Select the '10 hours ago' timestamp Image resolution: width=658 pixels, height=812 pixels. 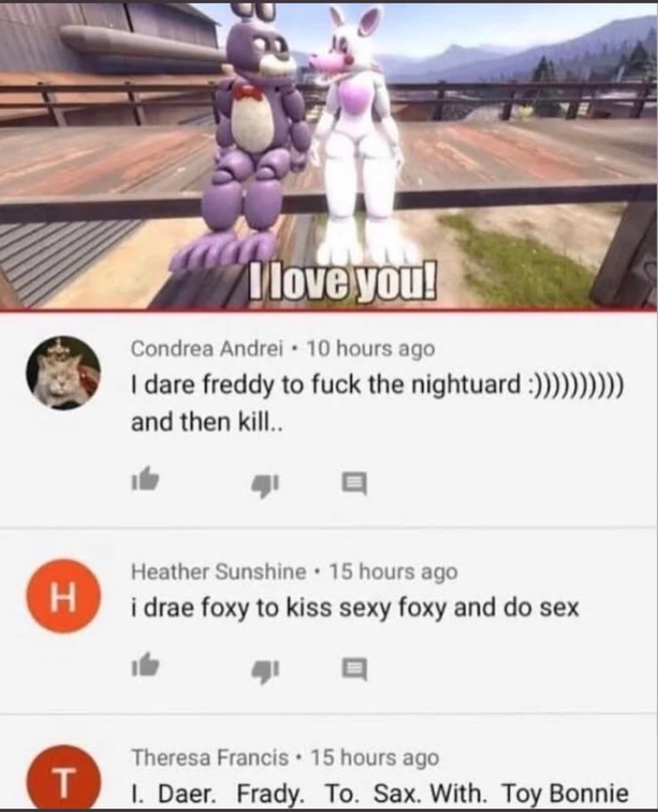(x=371, y=349)
